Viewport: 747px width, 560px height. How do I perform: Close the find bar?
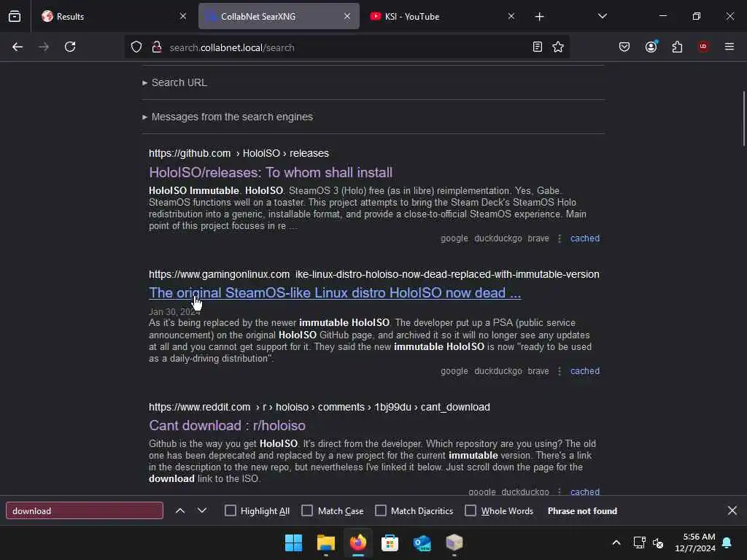tap(732, 510)
